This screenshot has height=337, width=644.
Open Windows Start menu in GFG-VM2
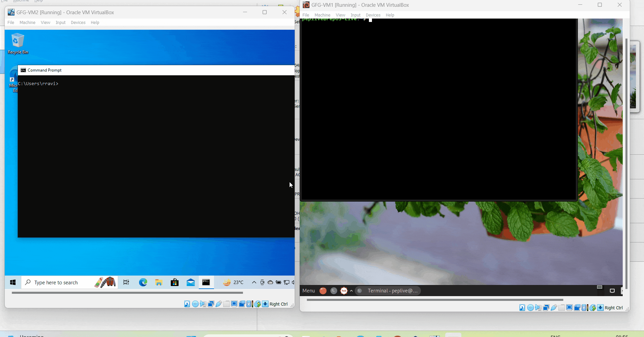coord(13,282)
